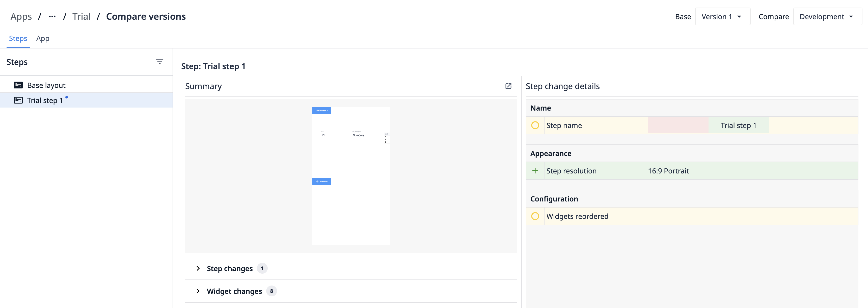Screen dimensions: 868x308
Task: Expand the Widget changes section
Action: coord(198,291)
